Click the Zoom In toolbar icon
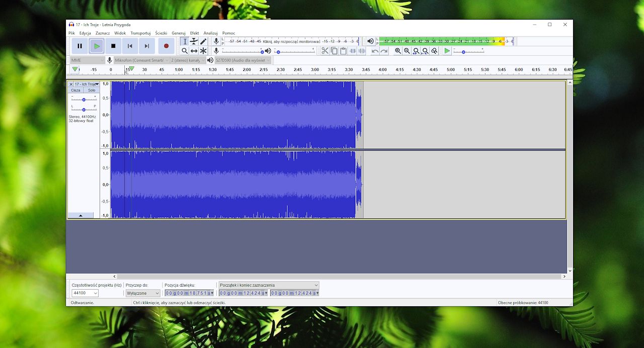This screenshot has width=644, height=348. point(398,51)
